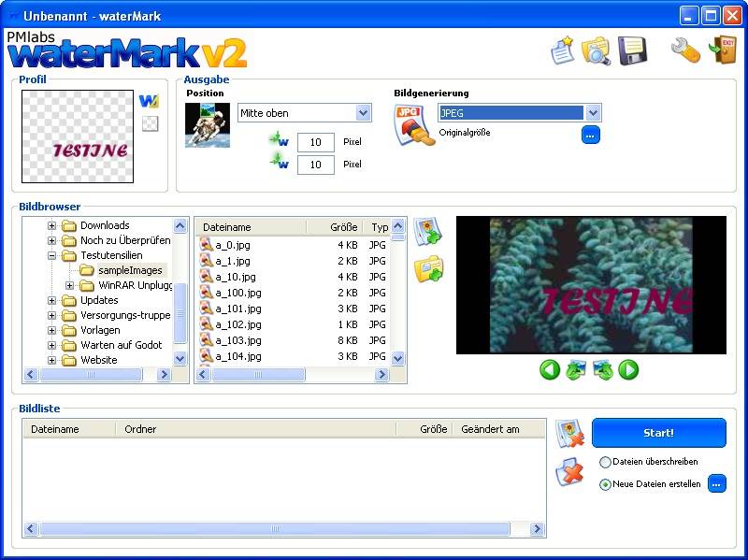
Task: Click the watermark profile preview thumbnail
Action: pyautogui.click(x=78, y=136)
